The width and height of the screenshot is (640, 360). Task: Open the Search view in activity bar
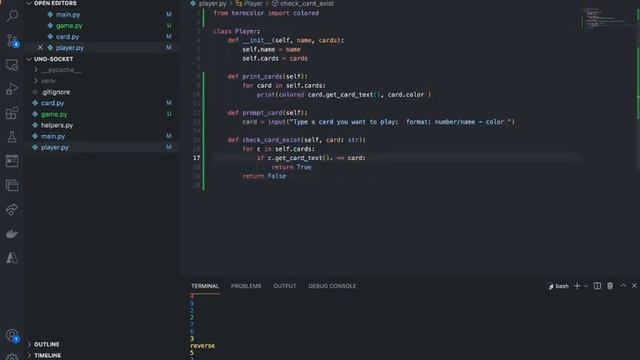tap(12, 16)
